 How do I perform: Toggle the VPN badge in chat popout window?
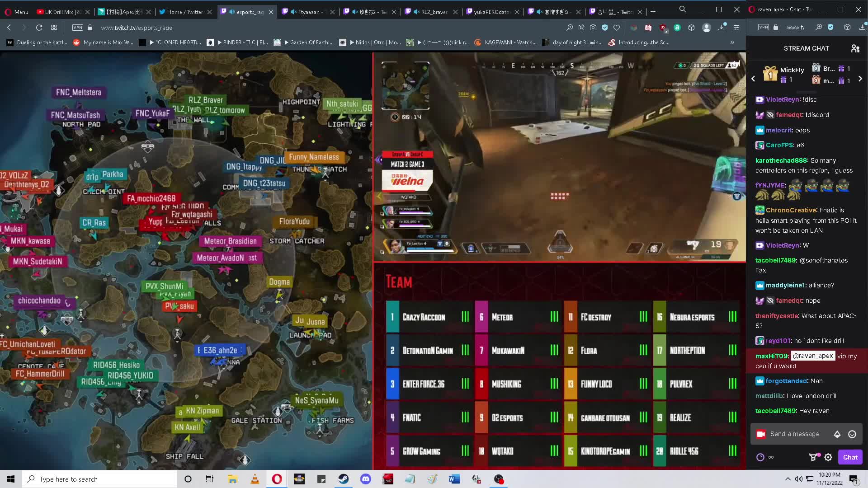point(764,28)
